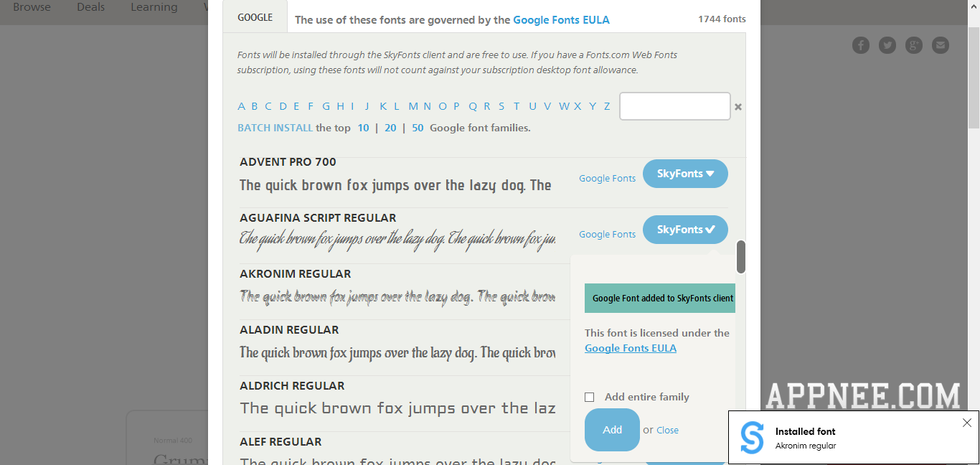The image size is (980, 465).
Task: Select the ADVENT PRO 700 font title
Action: coord(288,162)
